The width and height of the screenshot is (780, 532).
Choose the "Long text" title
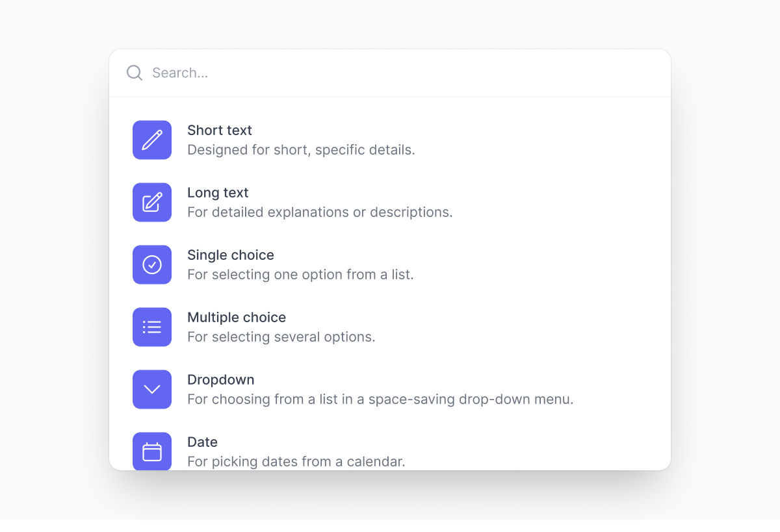pos(218,192)
